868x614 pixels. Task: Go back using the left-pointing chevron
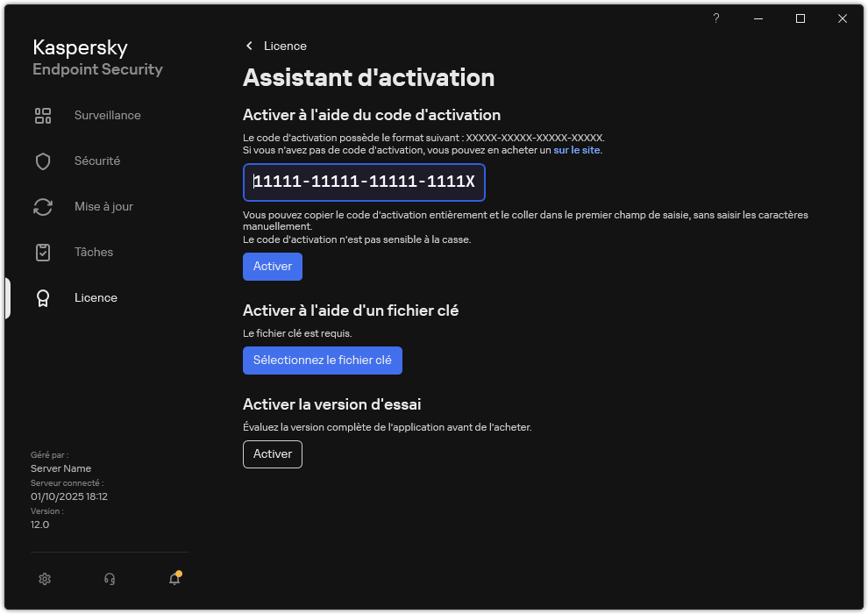coord(248,46)
